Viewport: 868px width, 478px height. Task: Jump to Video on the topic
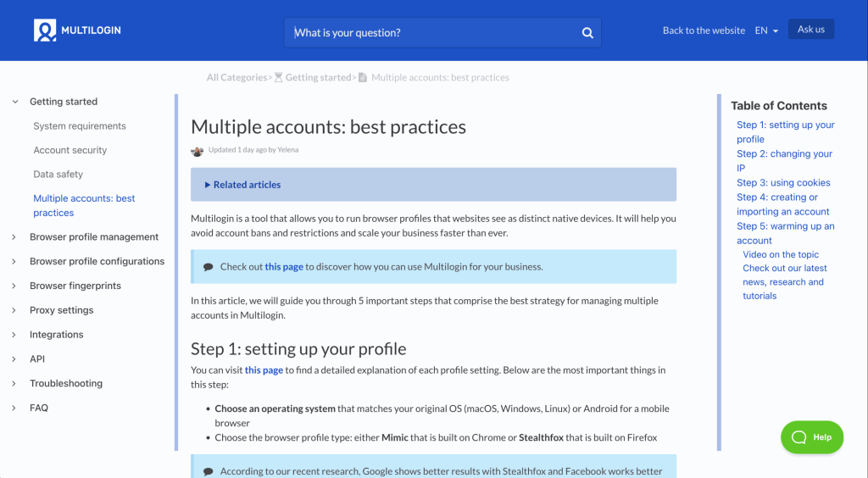tap(781, 254)
